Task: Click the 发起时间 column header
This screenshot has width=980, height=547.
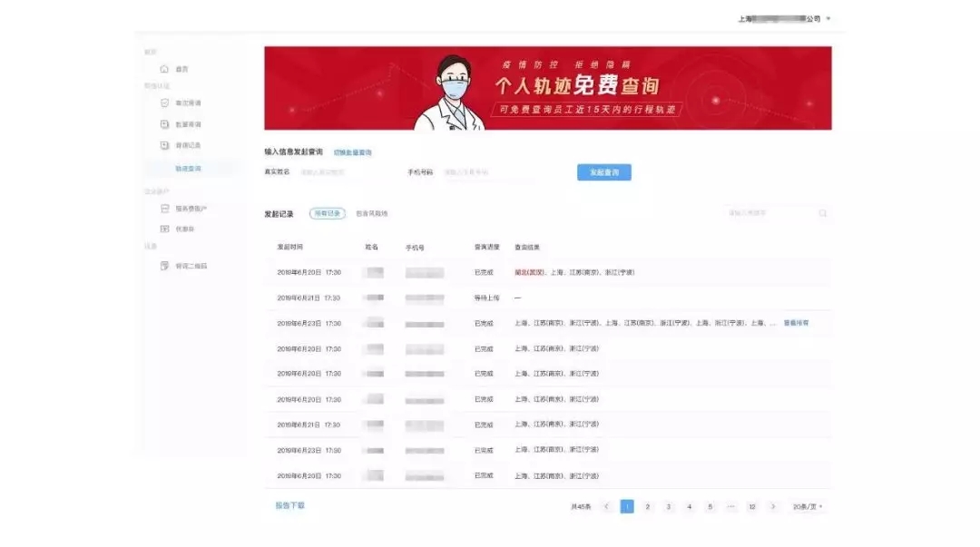Action: (x=290, y=247)
